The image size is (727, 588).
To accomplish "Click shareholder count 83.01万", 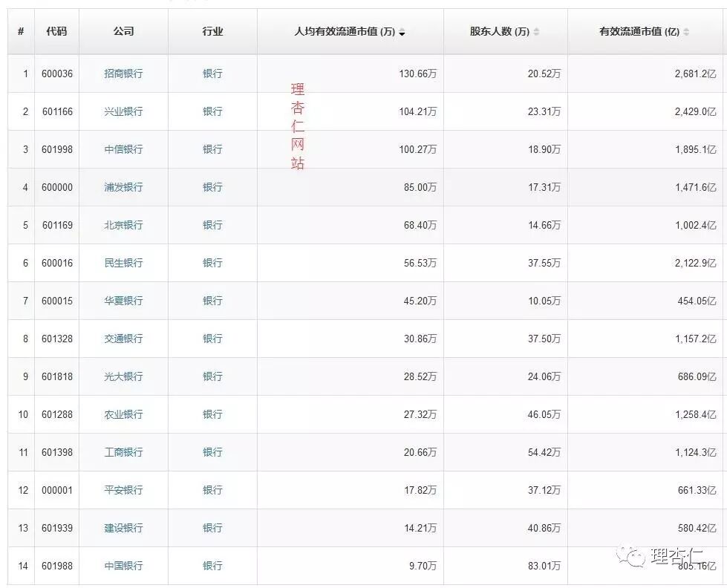I will pos(544,566).
